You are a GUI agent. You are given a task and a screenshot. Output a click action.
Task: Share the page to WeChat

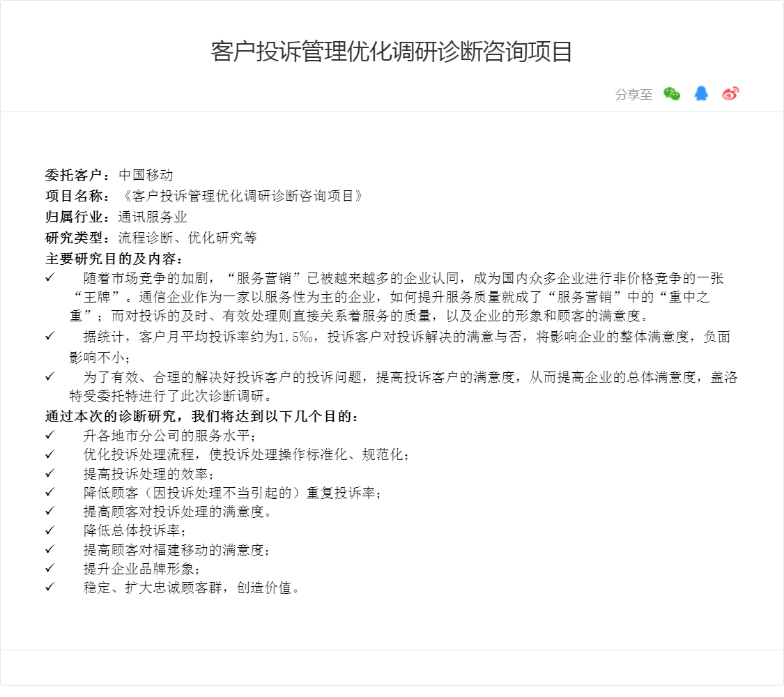click(x=672, y=94)
